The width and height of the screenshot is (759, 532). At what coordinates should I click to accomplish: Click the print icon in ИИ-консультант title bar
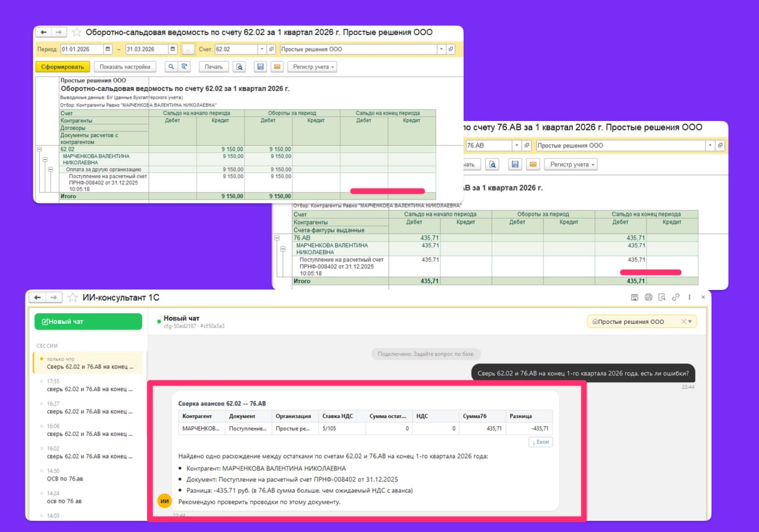[x=648, y=297]
